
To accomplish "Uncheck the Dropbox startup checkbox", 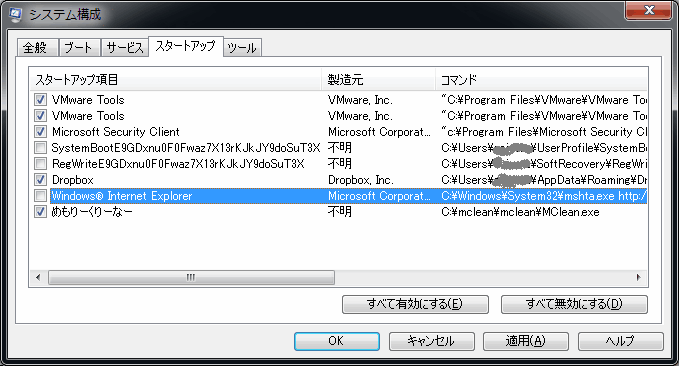I will point(40,180).
